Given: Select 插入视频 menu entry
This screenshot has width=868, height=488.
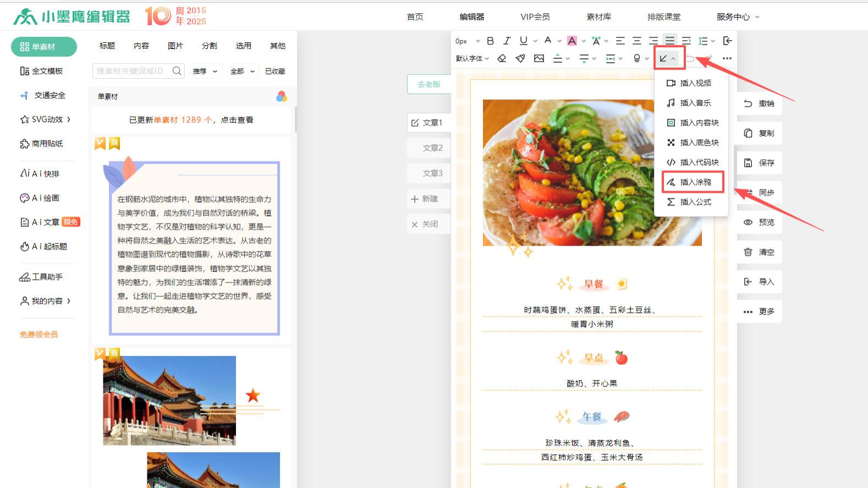Looking at the screenshot, I should coord(691,83).
